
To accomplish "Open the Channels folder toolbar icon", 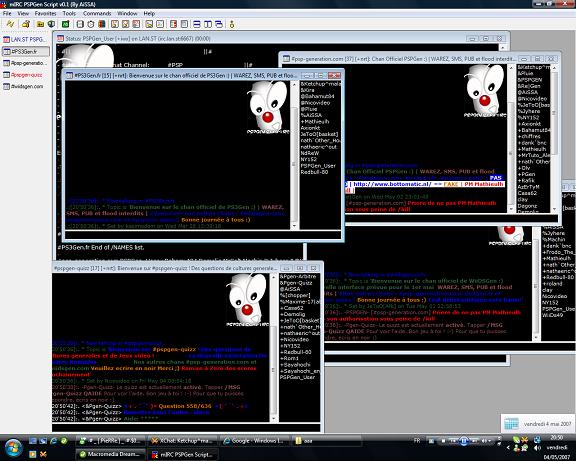I will [40, 24].
